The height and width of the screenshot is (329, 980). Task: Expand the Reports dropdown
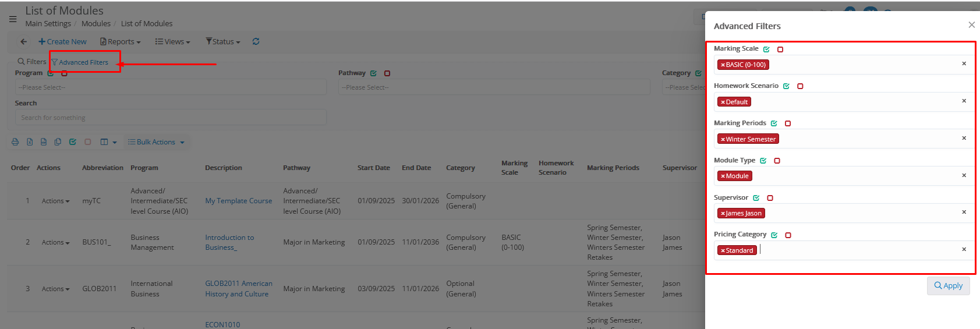pos(121,41)
